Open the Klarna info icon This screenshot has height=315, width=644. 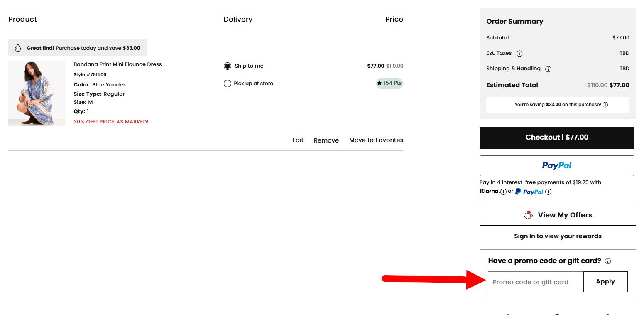pos(504,192)
